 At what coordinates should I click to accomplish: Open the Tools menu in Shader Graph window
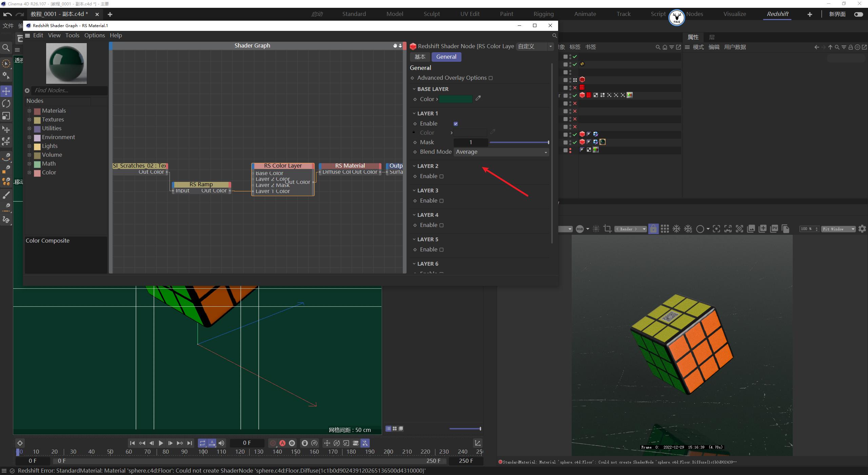click(x=72, y=35)
